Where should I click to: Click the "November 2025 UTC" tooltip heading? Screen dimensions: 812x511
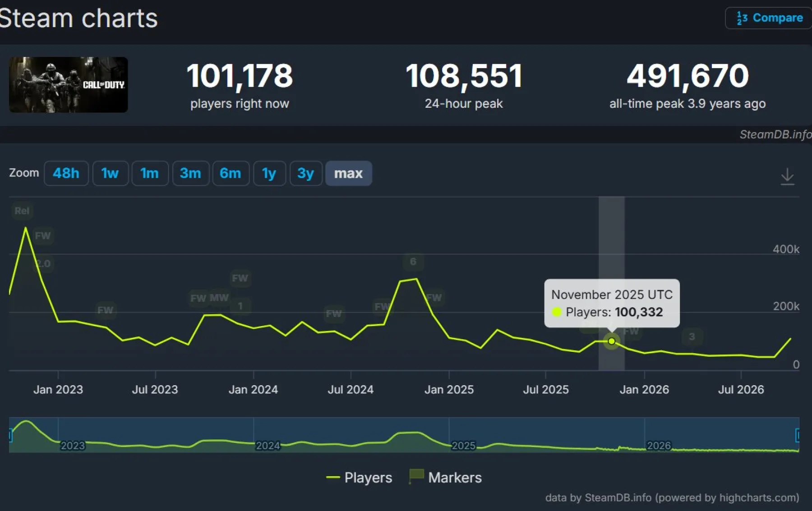coord(612,295)
